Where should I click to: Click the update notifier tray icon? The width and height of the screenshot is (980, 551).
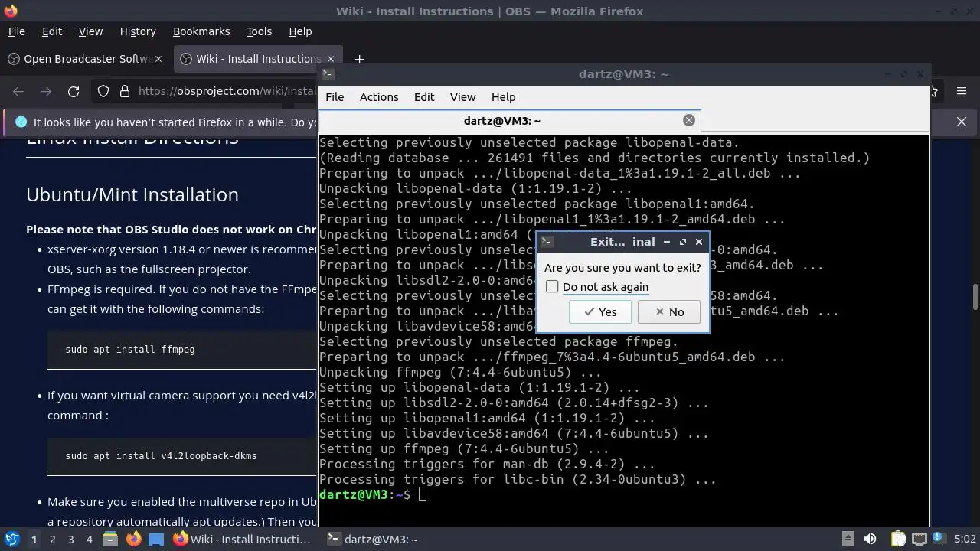point(939,540)
